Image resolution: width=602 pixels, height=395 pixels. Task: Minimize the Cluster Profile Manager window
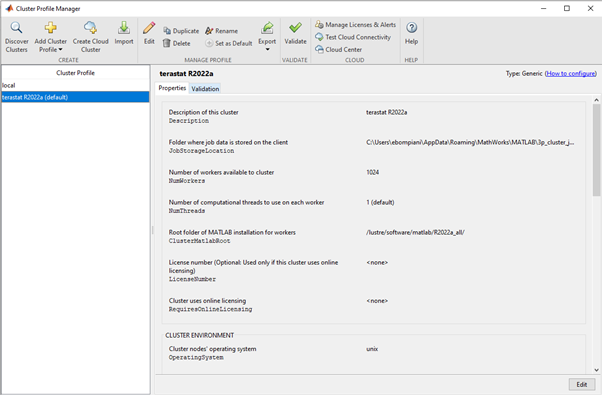click(543, 8)
